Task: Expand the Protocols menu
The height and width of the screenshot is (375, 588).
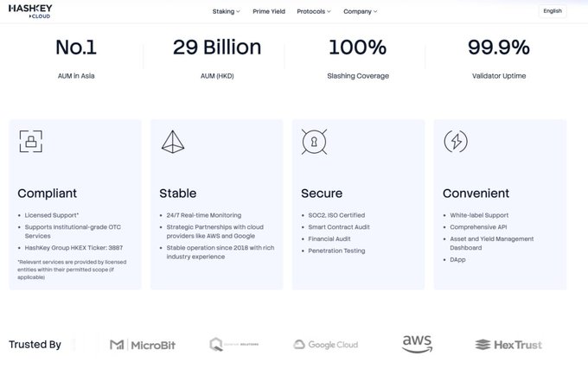Action: [x=314, y=11]
